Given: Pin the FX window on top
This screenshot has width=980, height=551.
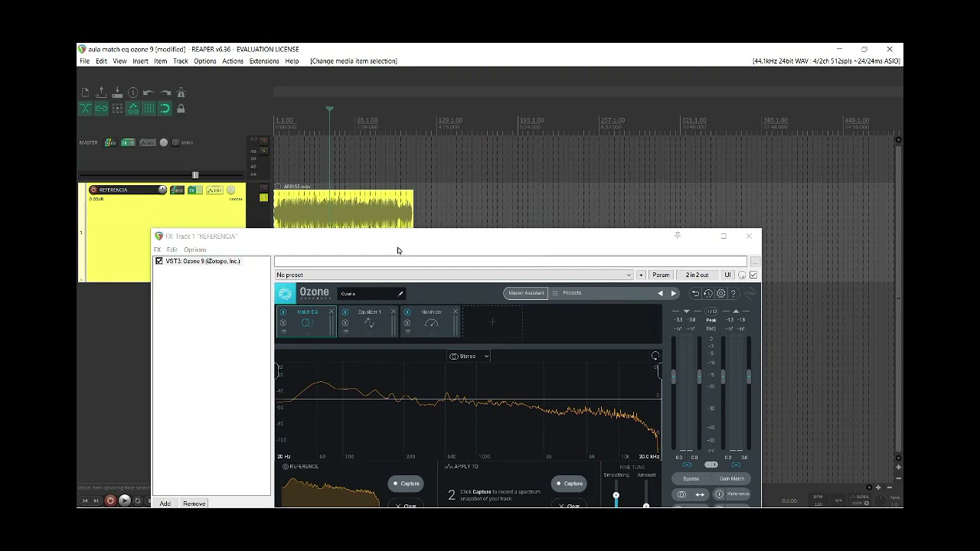Looking at the screenshot, I should 678,236.
